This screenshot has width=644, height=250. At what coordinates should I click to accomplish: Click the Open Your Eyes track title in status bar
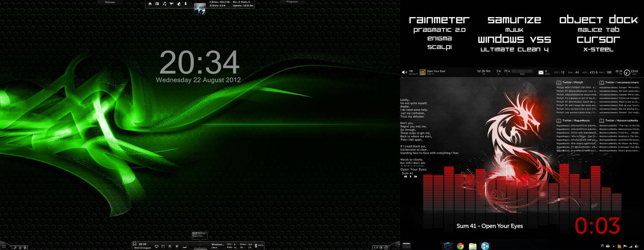[436, 71]
